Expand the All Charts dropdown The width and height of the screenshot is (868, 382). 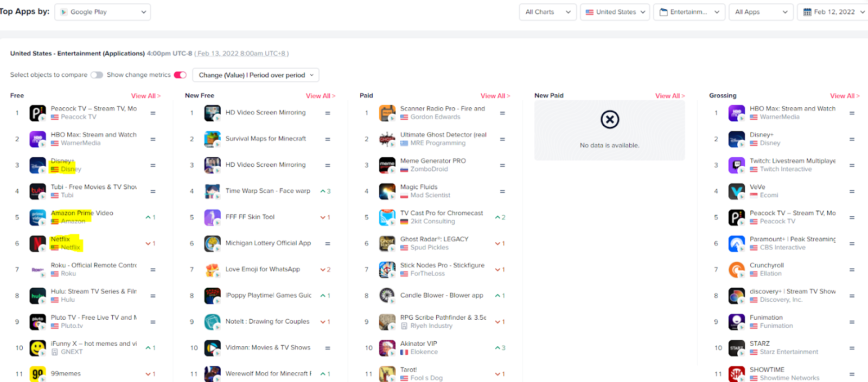tap(547, 12)
